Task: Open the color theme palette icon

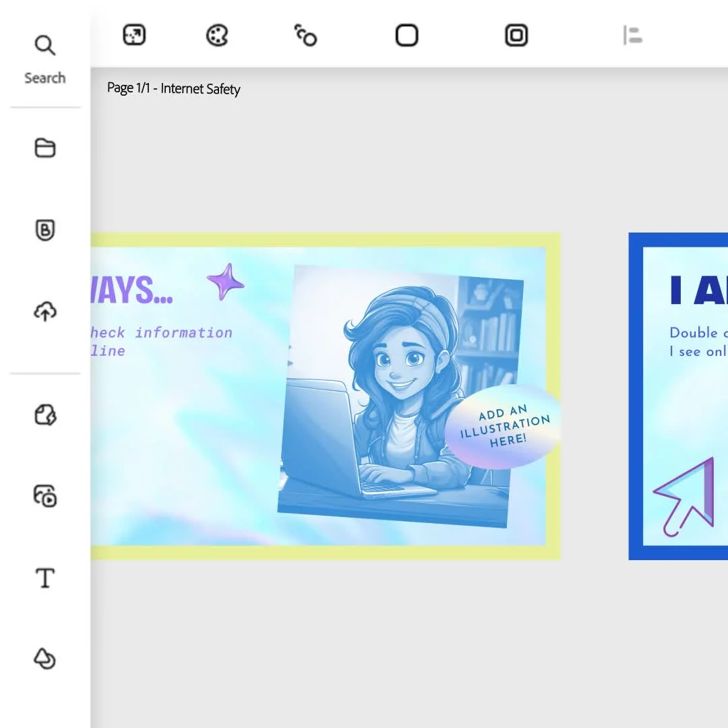Action: click(x=217, y=35)
